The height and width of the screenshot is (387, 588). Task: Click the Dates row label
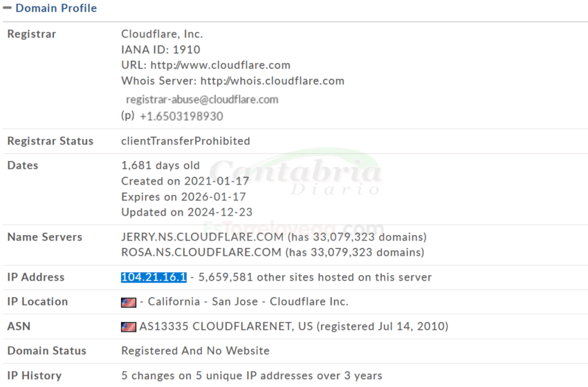tap(23, 166)
